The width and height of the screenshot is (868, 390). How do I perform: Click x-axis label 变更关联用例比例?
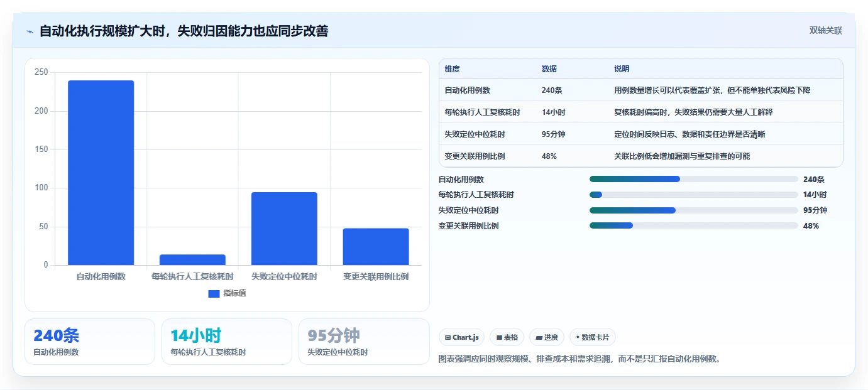coord(376,276)
